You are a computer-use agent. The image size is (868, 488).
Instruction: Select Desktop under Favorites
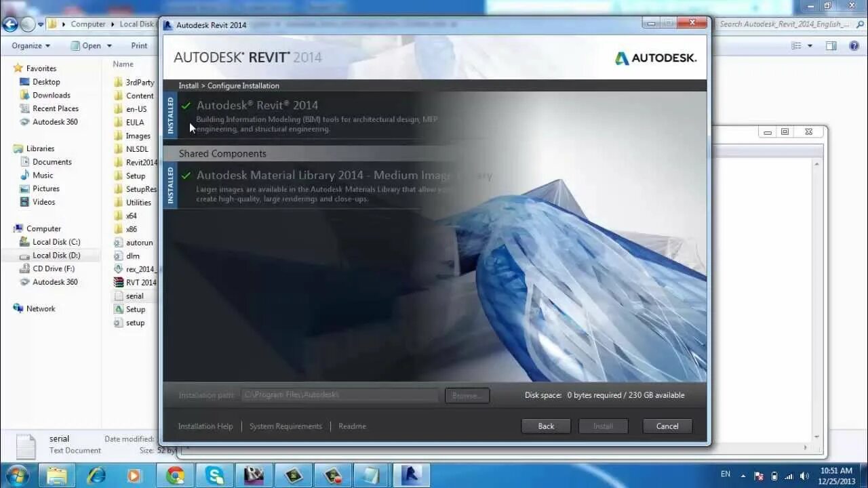pyautogui.click(x=46, y=82)
